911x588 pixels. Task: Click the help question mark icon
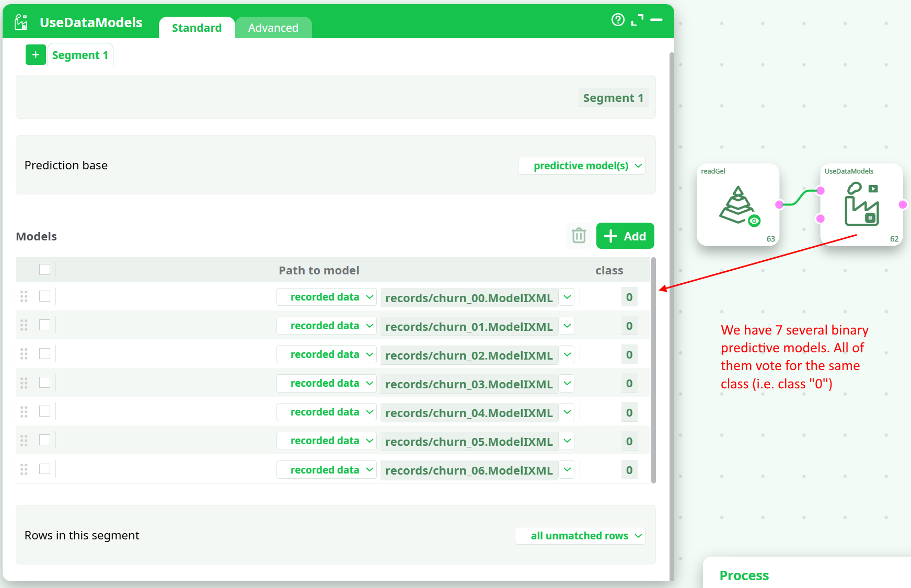618,20
